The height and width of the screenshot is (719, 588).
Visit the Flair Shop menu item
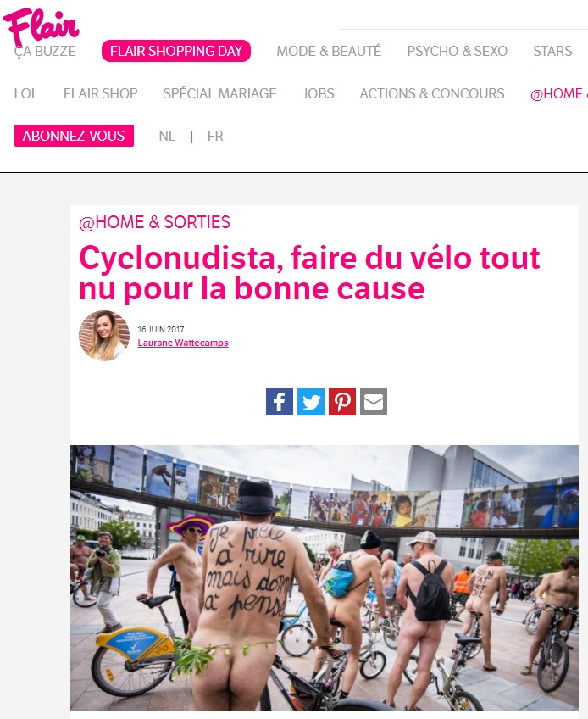(x=100, y=93)
